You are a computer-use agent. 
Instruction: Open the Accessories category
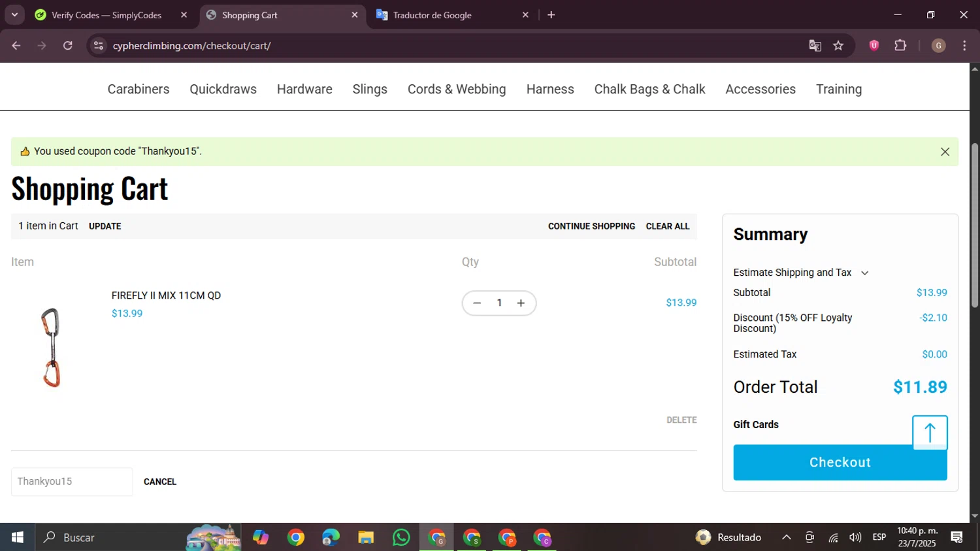pyautogui.click(x=760, y=90)
